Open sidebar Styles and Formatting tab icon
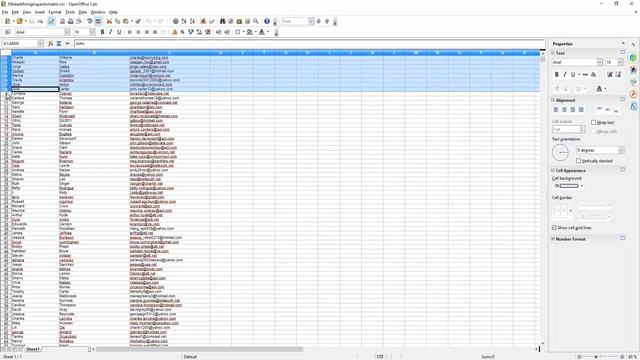The height and width of the screenshot is (360, 640). [x=633, y=70]
